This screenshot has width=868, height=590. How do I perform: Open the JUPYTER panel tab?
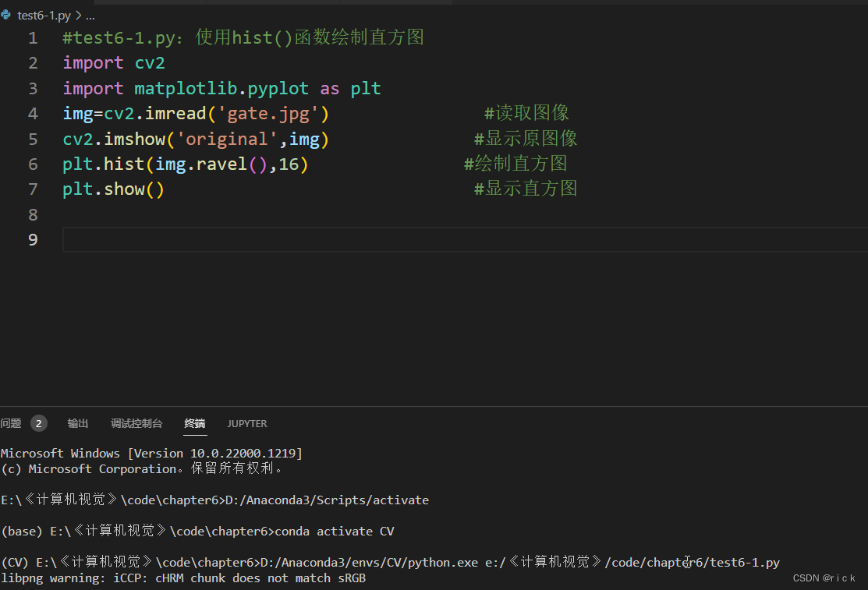pos(247,423)
